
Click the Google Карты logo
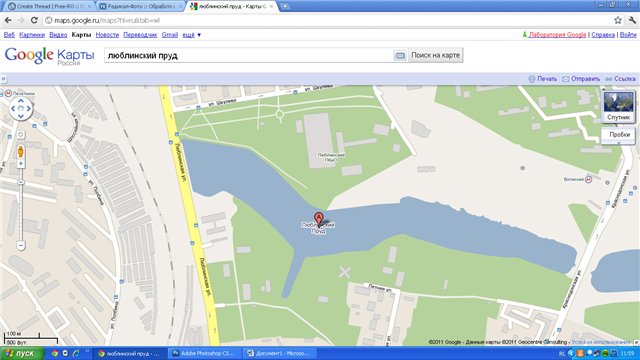click(49, 56)
